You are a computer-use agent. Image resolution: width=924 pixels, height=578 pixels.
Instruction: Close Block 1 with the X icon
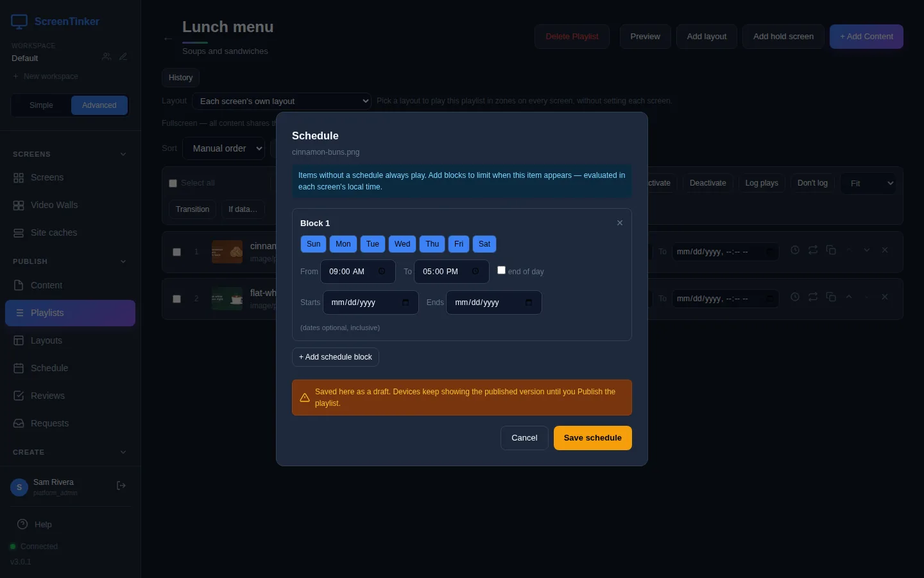620,223
